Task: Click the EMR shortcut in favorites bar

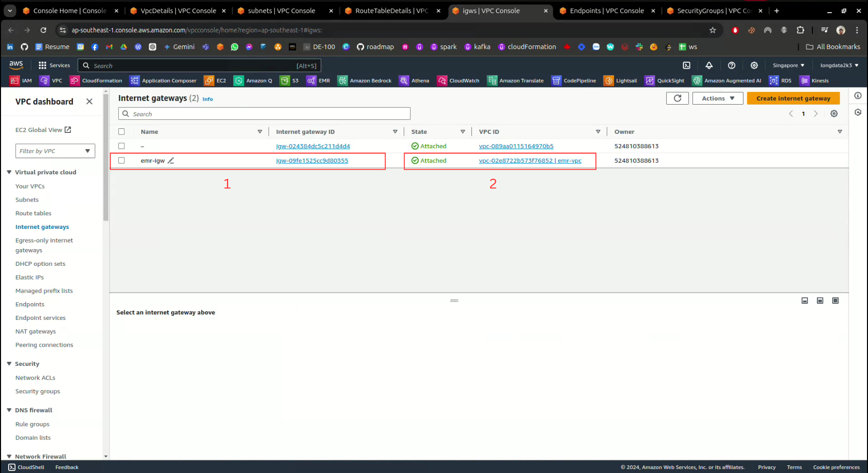Action: 318,80
